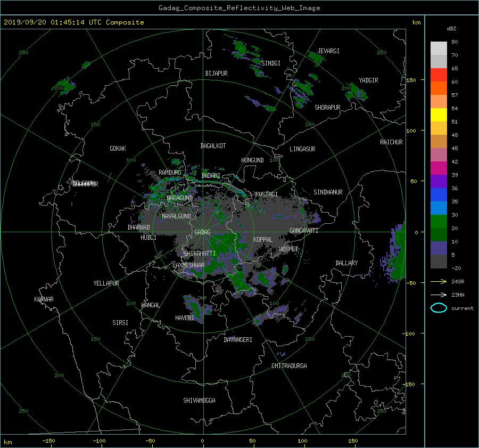This screenshot has height=448, width=479.
Task: Select the yellow 51 dBZ color swatch
Action: (439, 115)
